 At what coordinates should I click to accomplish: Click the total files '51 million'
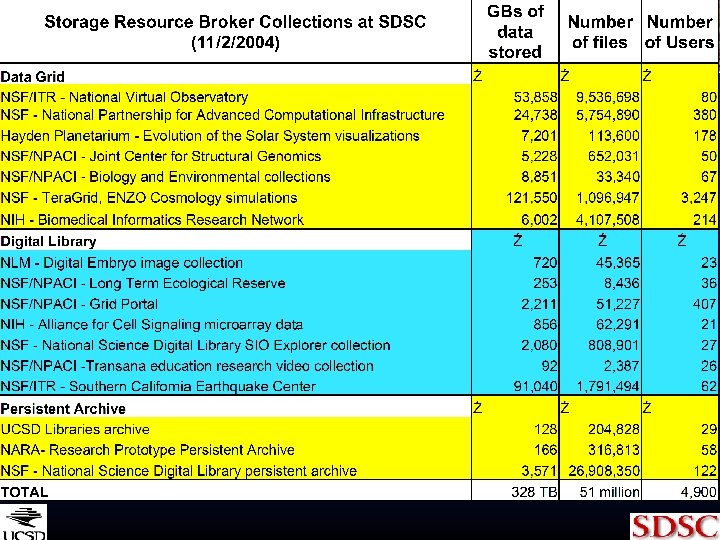click(x=609, y=492)
